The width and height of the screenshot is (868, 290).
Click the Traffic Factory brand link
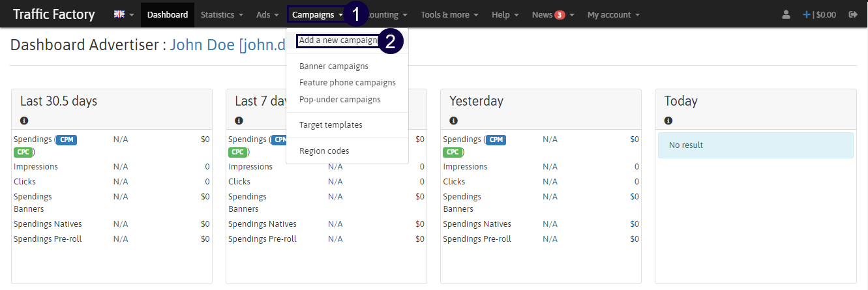pos(53,14)
